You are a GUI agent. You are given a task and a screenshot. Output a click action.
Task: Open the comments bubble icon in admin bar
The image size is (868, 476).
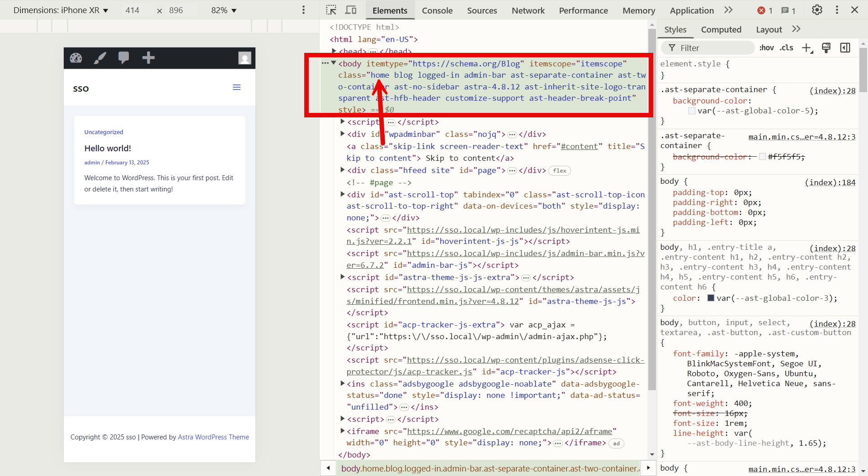tap(123, 58)
